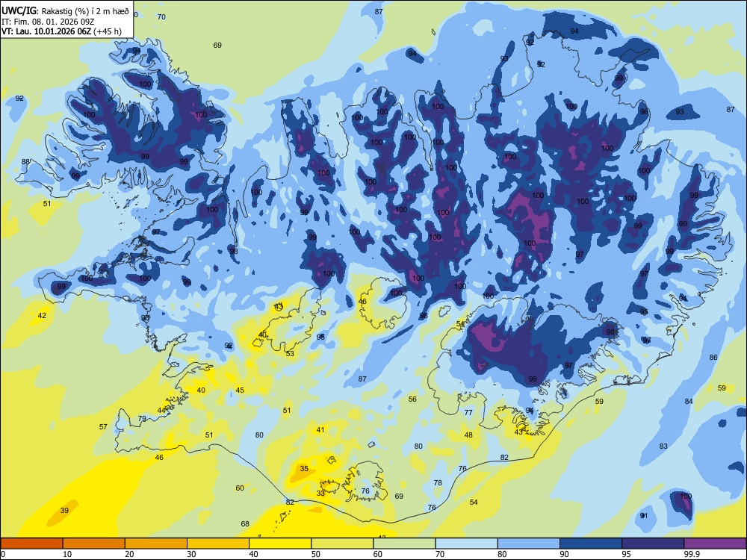
Task: Select the orange 10–20 legend color block
Action: click(x=94, y=544)
